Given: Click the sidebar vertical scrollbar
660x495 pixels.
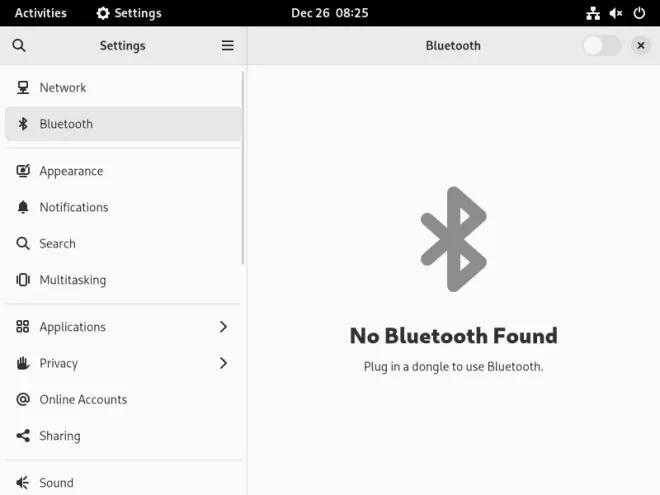Looking at the screenshot, I should [243, 168].
